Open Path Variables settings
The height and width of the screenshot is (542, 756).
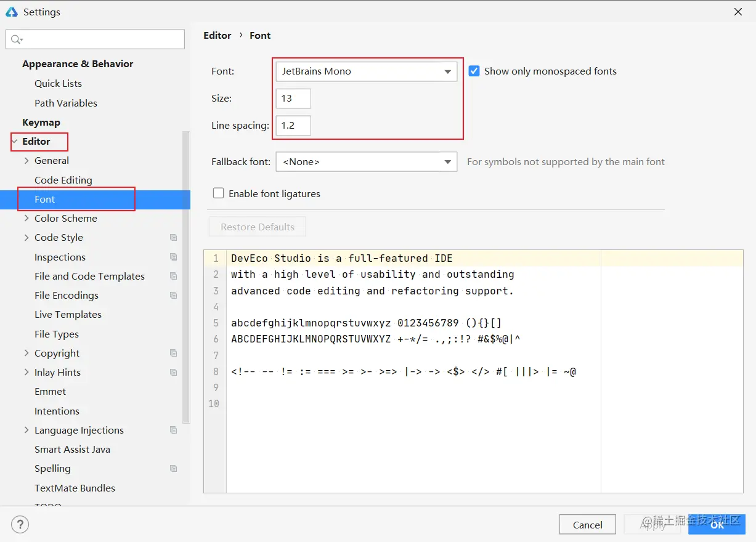[66, 103]
